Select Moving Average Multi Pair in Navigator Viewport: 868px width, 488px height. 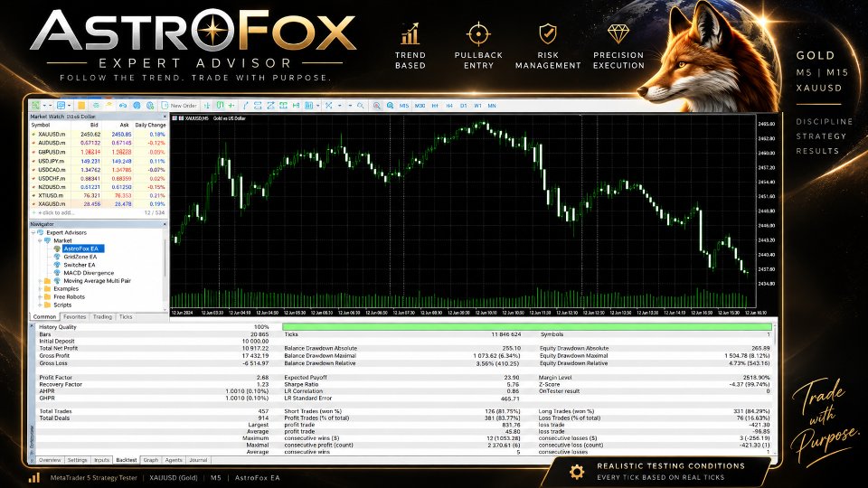pos(97,281)
